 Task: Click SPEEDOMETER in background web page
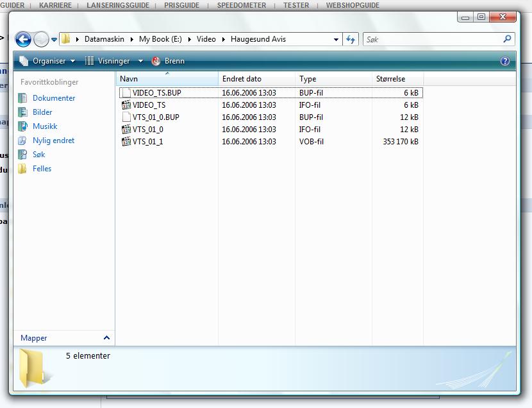(242, 5)
